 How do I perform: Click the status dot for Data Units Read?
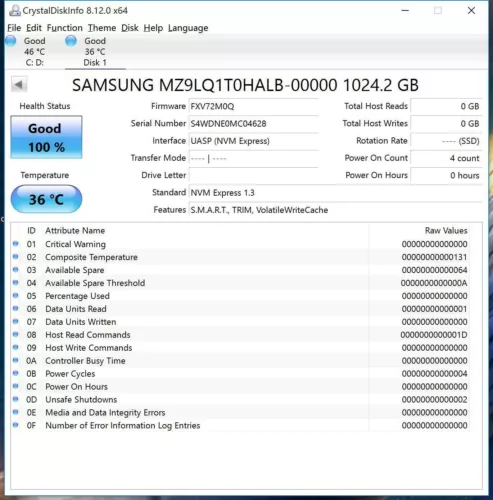15,308
